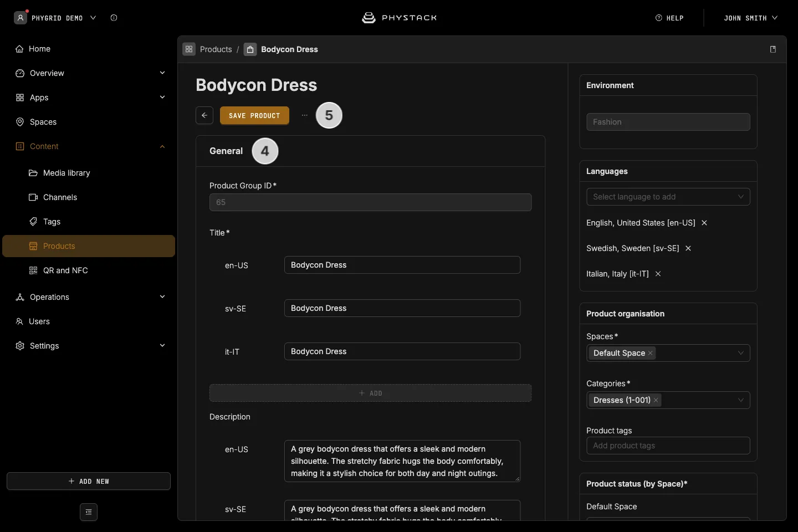The image size is (798, 532).
Task: Click the Products grid icon in breadcrumb
Action: click(x=189, y=49)
